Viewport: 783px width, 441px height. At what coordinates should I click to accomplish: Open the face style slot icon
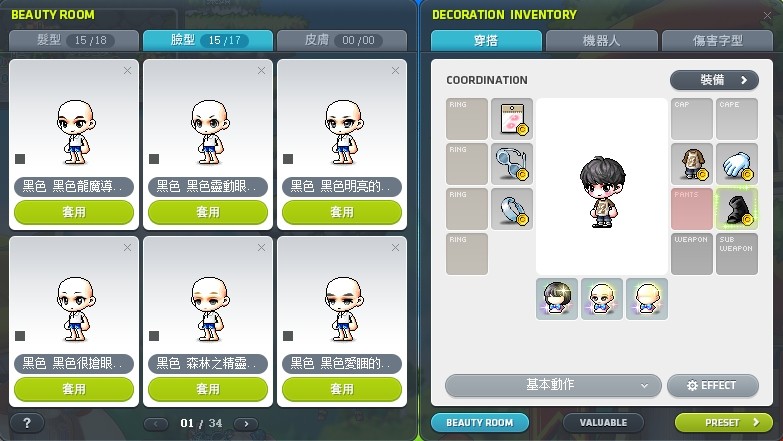[602, 299]
